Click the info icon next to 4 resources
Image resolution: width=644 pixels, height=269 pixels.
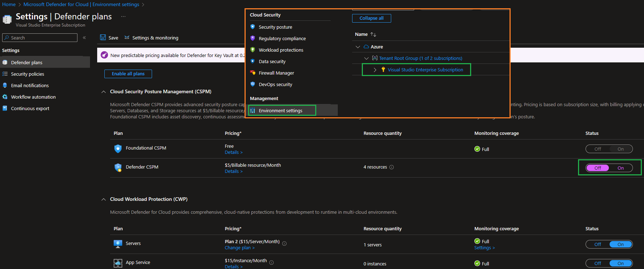click(x=392, y=167)
